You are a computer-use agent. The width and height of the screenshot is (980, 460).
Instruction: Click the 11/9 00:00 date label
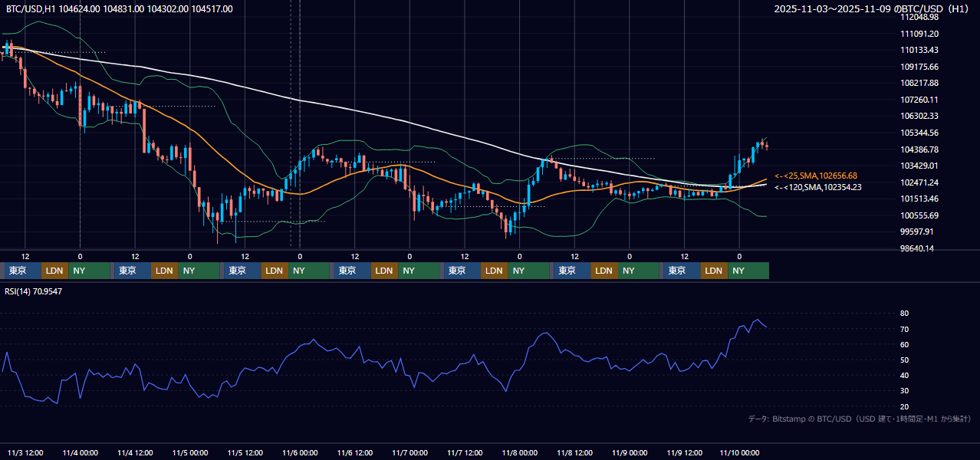click(x=630, y=452)
